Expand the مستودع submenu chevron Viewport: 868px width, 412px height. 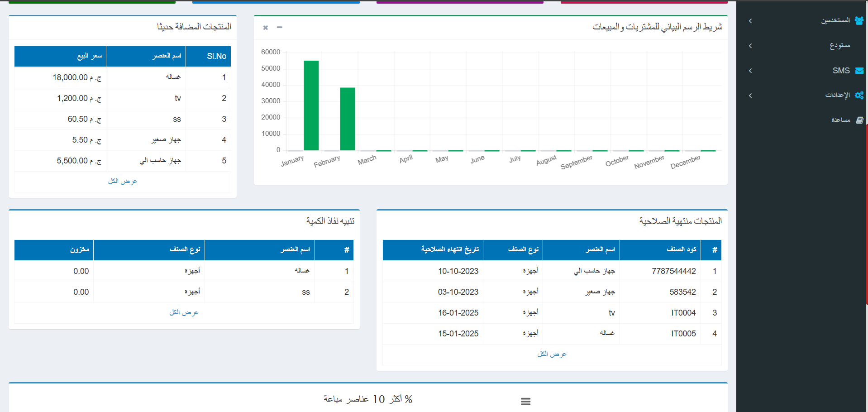(750, 46)
